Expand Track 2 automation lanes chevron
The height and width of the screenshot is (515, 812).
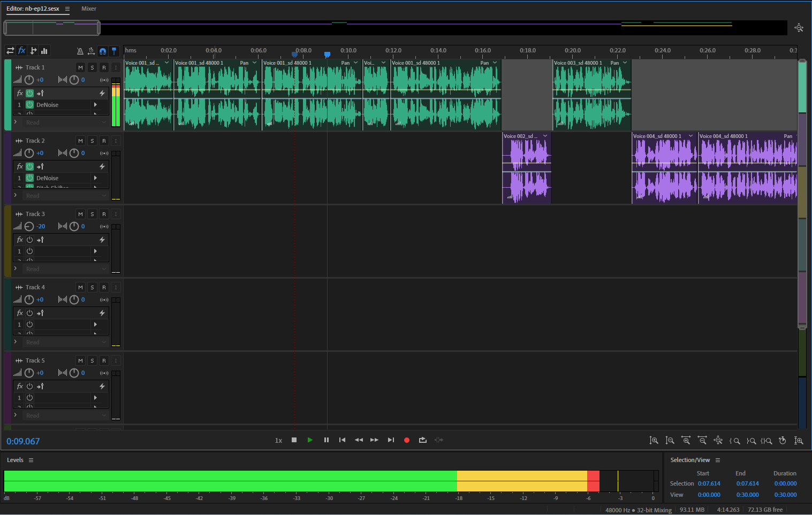[x=16, y=195]
